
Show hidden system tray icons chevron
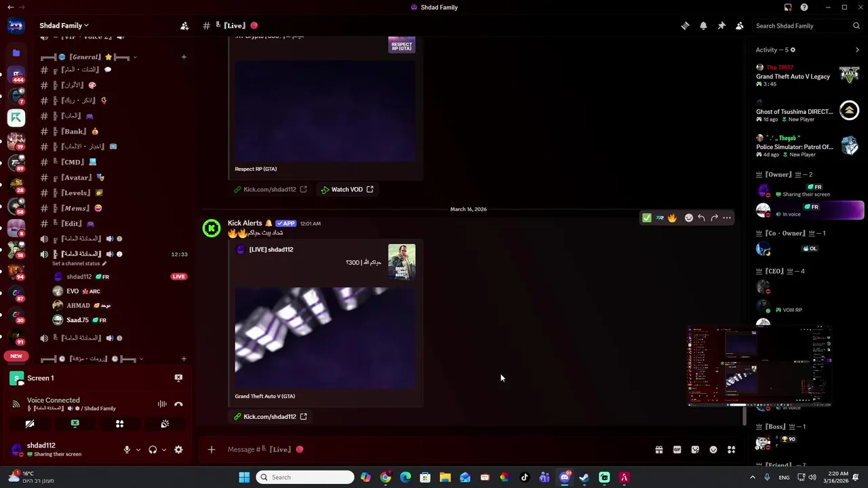(x=752, y=477)
